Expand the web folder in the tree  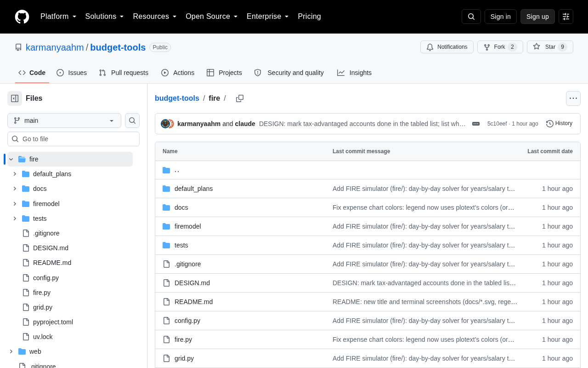coord(11,351)
